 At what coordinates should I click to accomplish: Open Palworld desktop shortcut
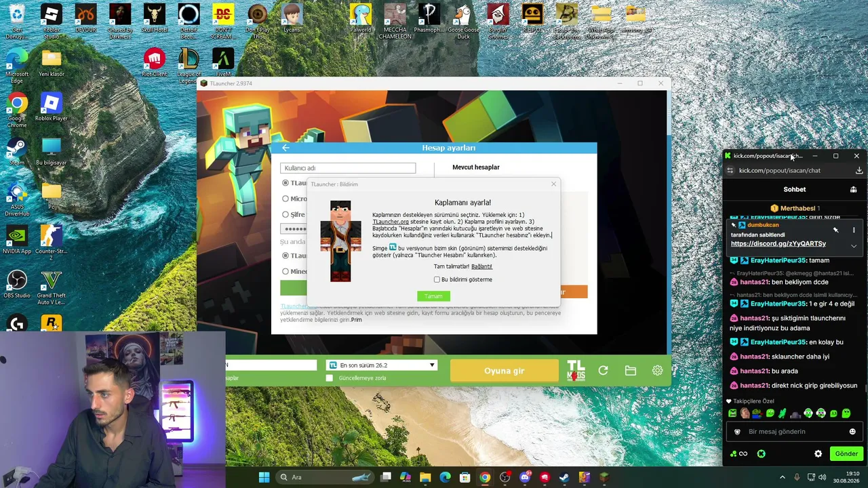361,20
